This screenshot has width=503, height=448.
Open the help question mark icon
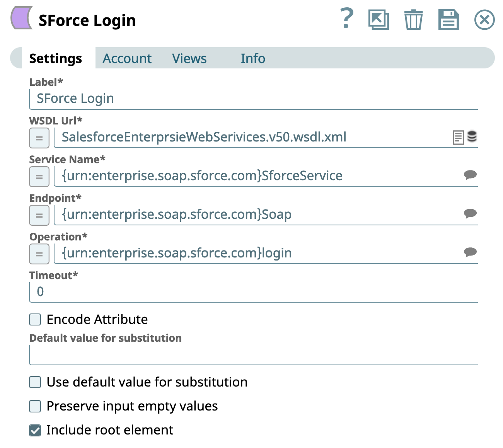pyautogui.click(x=346, y=19)
